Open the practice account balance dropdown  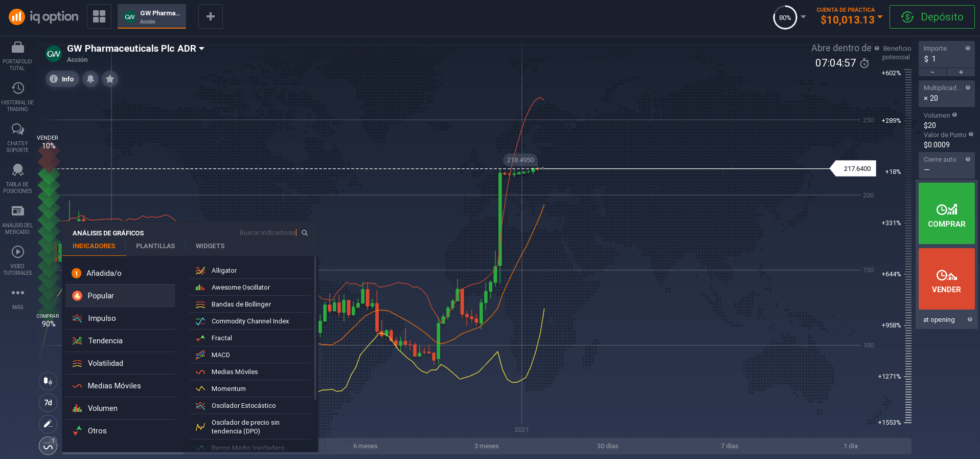tap(880, 17)
